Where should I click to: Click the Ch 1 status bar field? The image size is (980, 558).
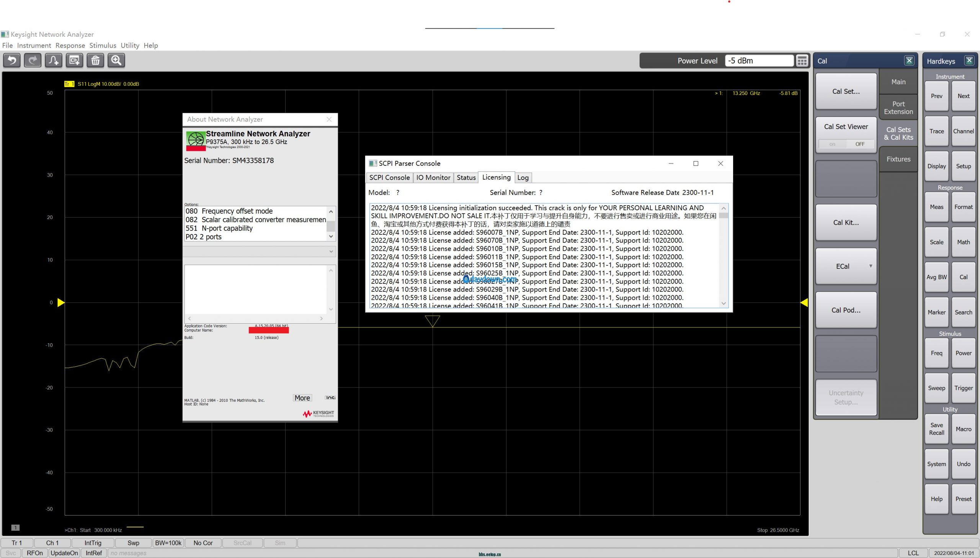pyautogui.click(x=52, y=543)
